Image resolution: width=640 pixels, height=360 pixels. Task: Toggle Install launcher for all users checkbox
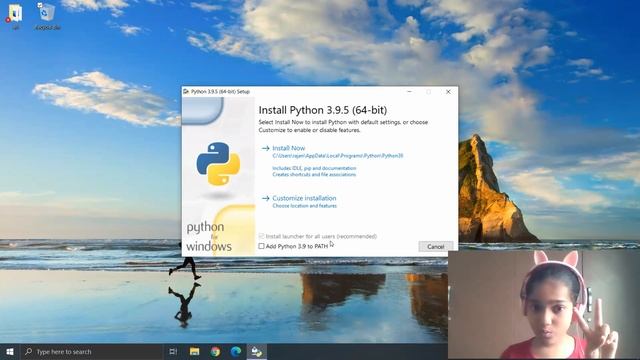[261, 236]
